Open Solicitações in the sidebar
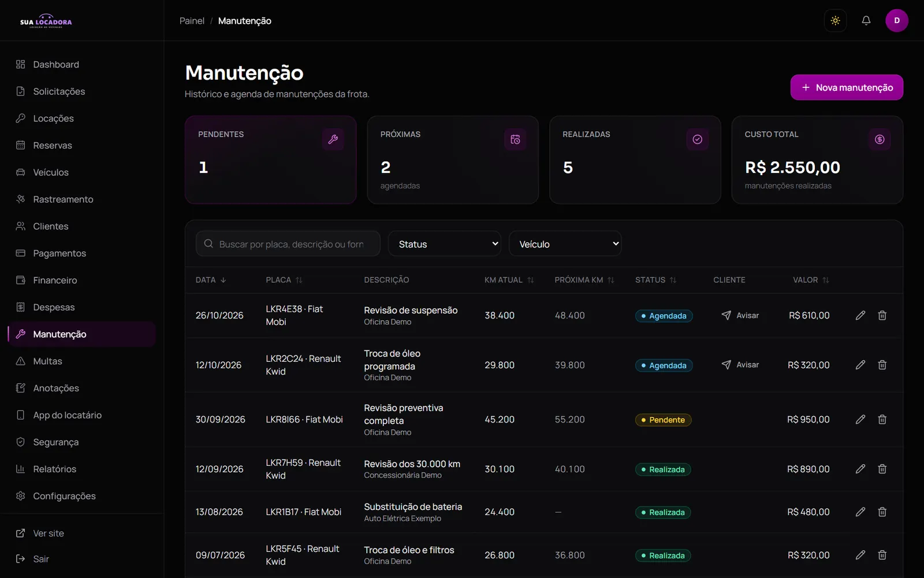 pos(82,91)
